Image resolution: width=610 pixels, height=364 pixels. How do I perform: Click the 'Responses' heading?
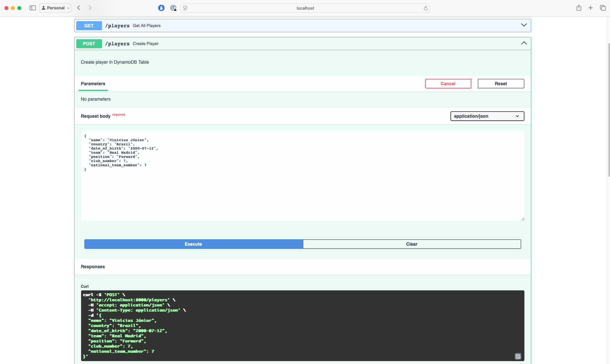[93, 267]
